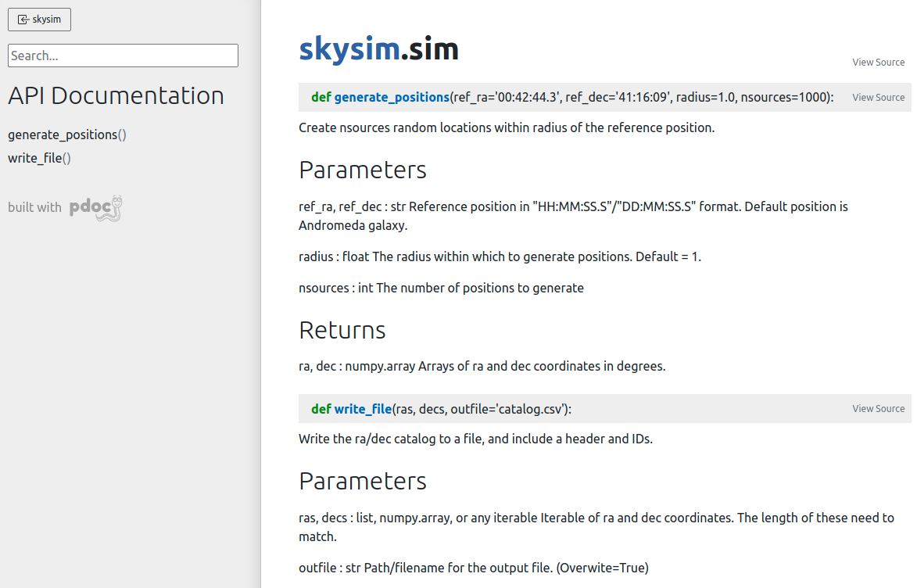Click the Parameters heading under write_file
The width and height of the screenshot is (917, 588).
(362, 481)
